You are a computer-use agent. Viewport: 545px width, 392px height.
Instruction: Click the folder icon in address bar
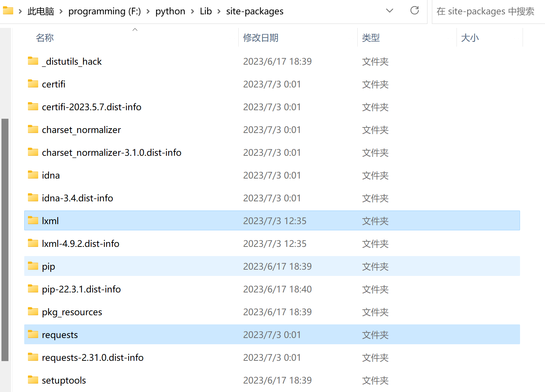pyautogui.click(x=8, y=11)
